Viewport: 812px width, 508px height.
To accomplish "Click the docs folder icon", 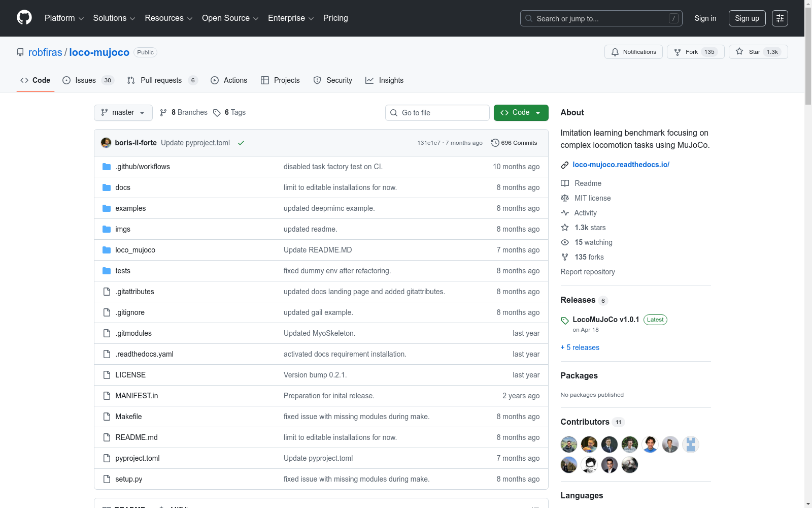I will click(107, 187).
